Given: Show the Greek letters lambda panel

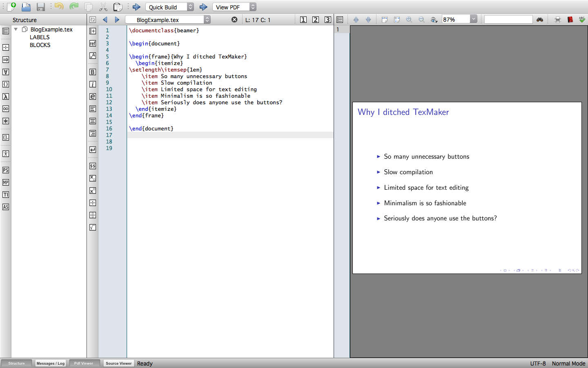Looking at the screenshot, I should (x=6, y=96).
